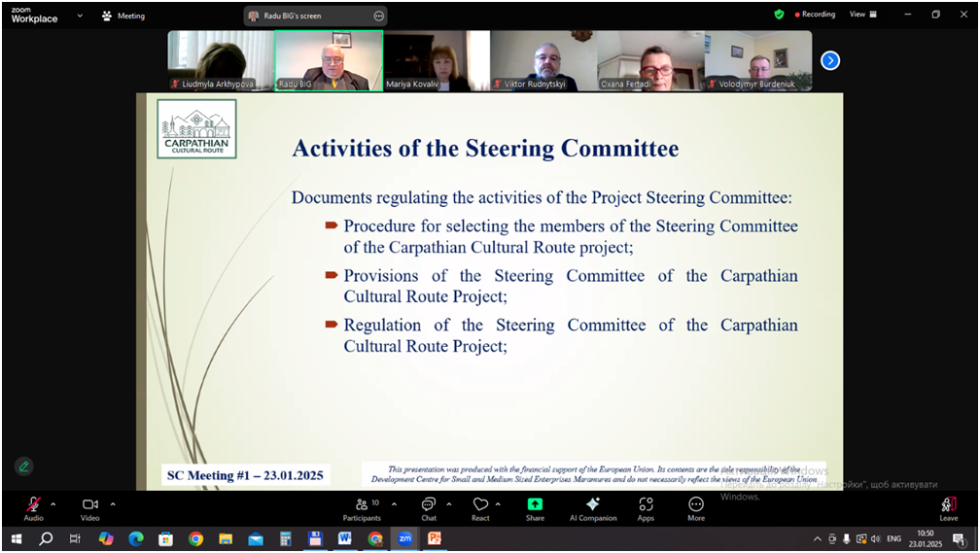The width and height of the screenshot is (980, 553).
Task: Click the green encryption shield icon
Action: click(779, 15)
